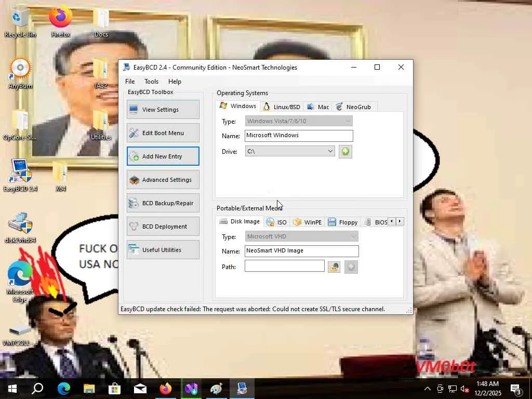The width and height of the screenshot is (532, 399).
Task: Switch to the EasyBCD taskbar icon
Action: [x=242, y=389]
